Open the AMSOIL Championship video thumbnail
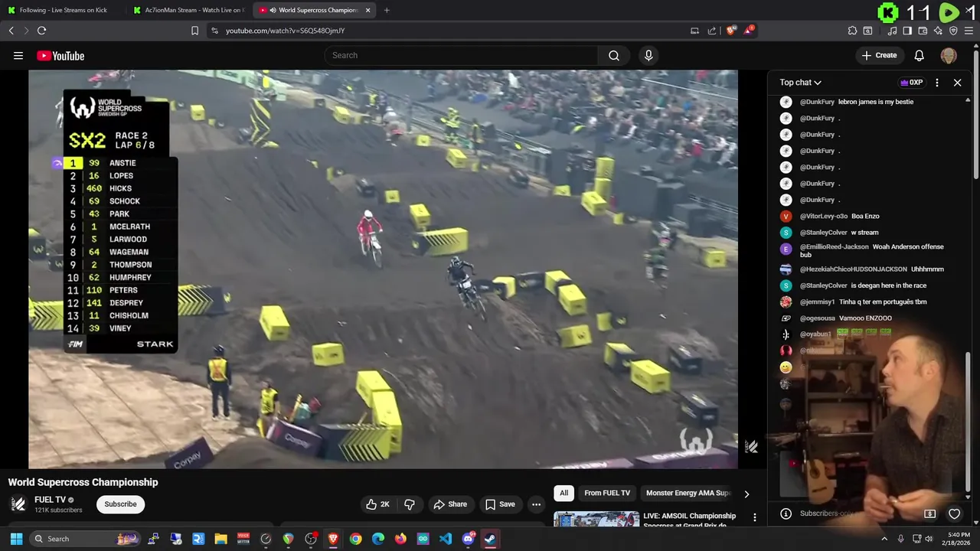980x551 pixels. point(596,519)
